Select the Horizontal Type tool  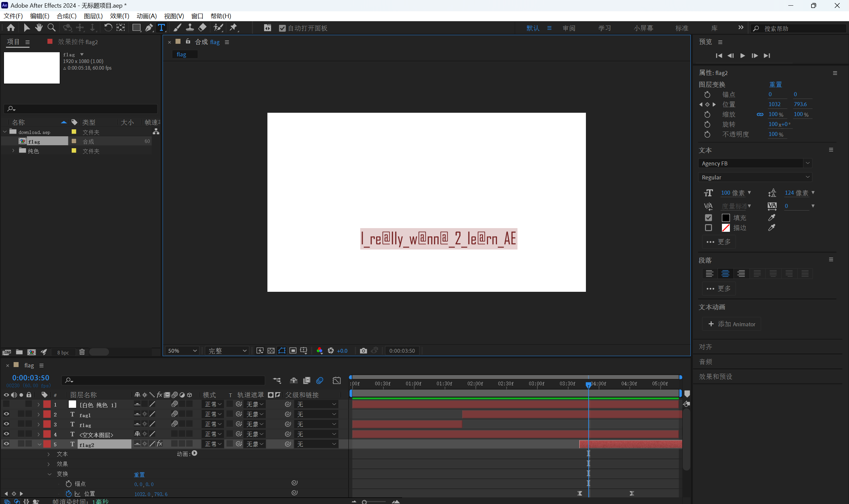(x=161, y=28)
